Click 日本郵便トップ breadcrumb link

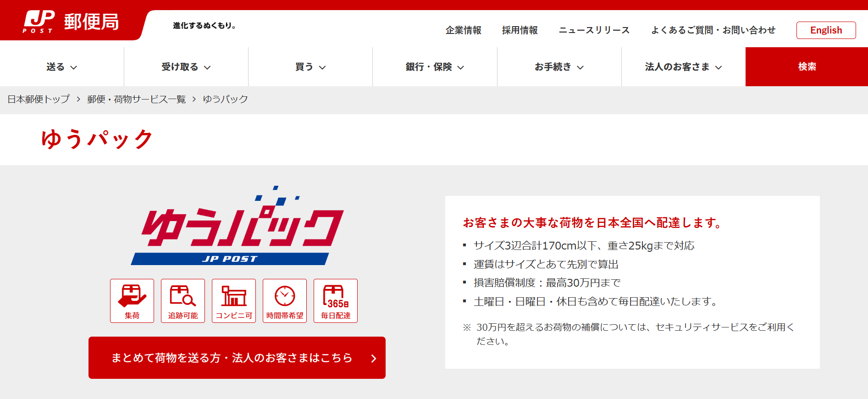(39, 100)
